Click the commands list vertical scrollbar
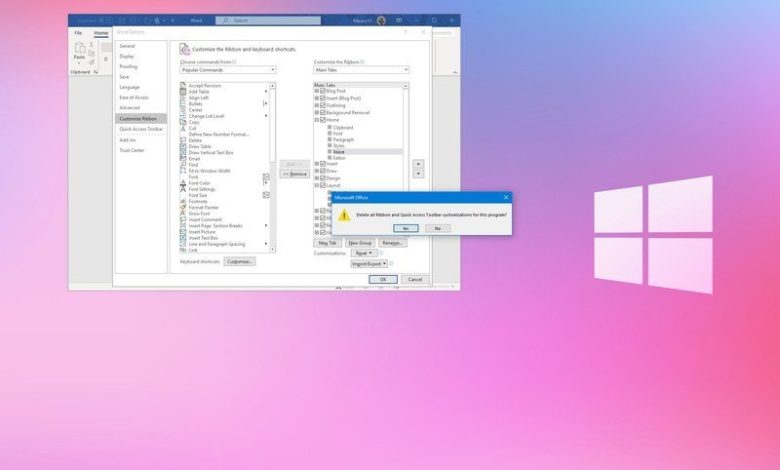 (273, 168)
